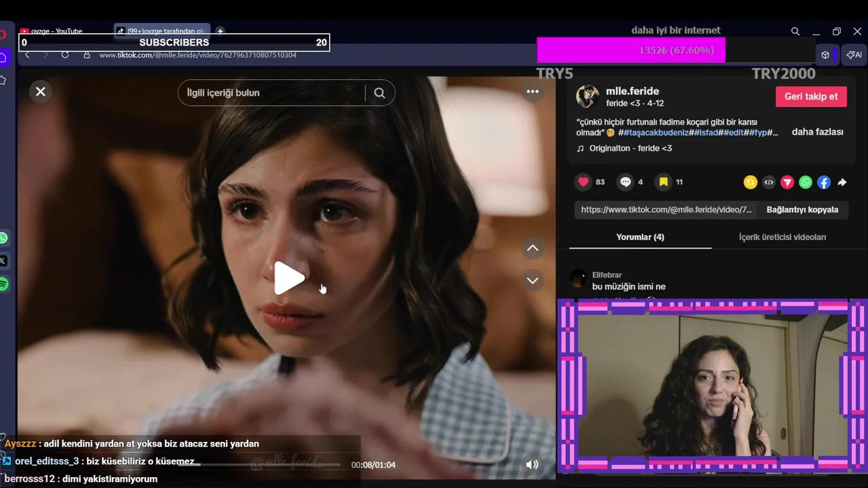Screen dimensions: 868x488
Task: Open the #taşacakbudeniz hashtag
Action: point(656,133)
